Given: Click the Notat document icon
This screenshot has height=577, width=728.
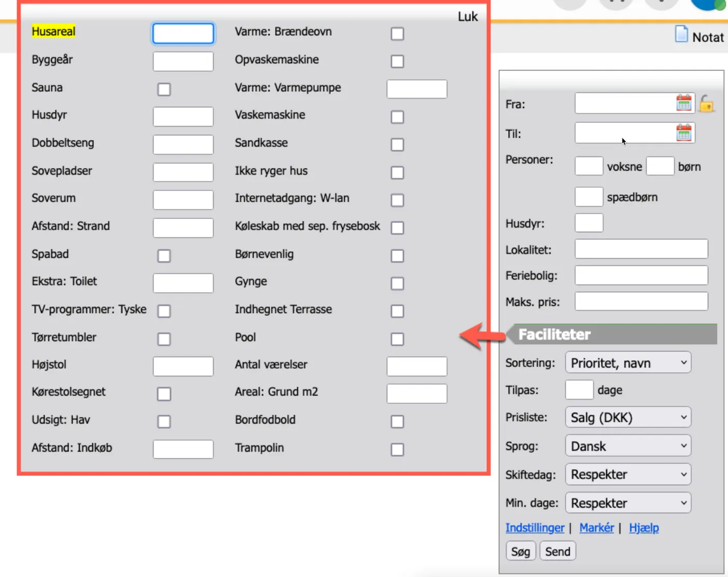Looking at the screenshot, I should click(681, 35).
